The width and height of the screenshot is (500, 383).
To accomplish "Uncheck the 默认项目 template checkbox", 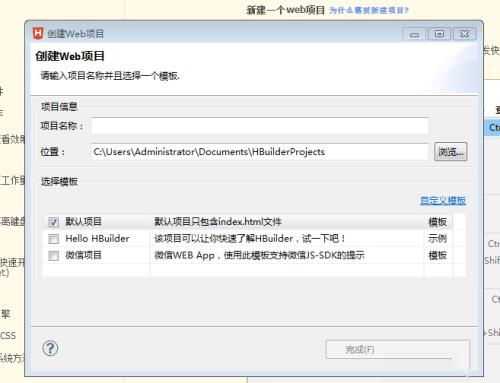I will tap(54, 222).
